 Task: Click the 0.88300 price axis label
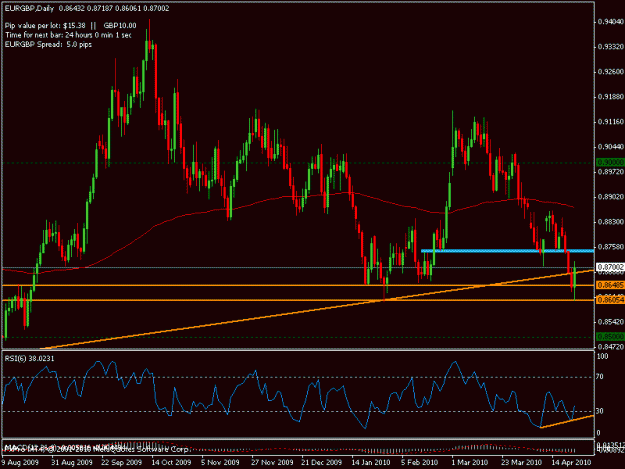point(610,222)
